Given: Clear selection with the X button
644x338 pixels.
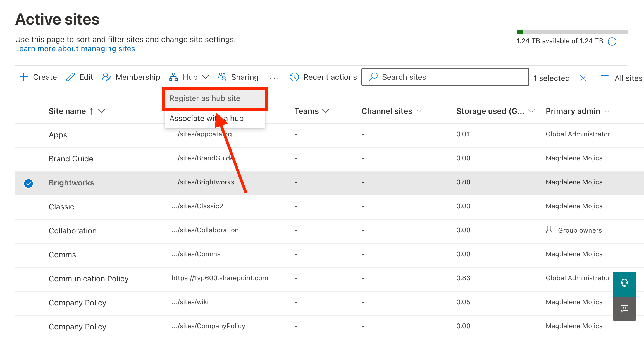Looking at the screenshot, I should 583,78.
